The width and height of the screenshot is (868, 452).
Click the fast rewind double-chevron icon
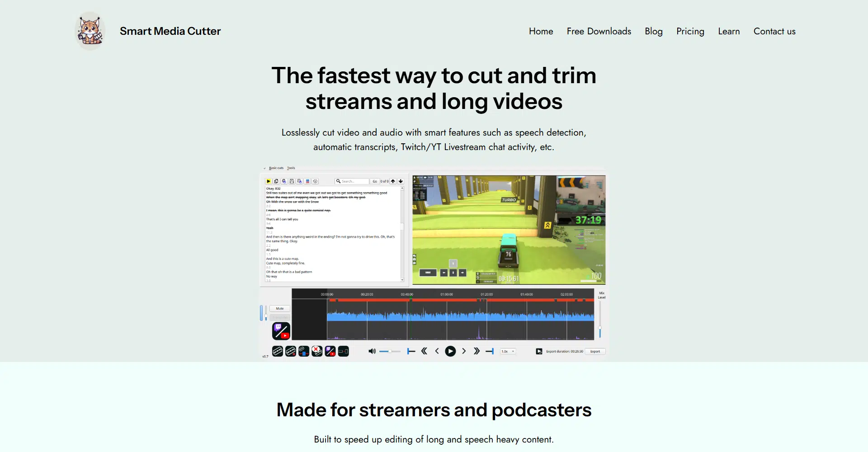[x=424, y=351]
